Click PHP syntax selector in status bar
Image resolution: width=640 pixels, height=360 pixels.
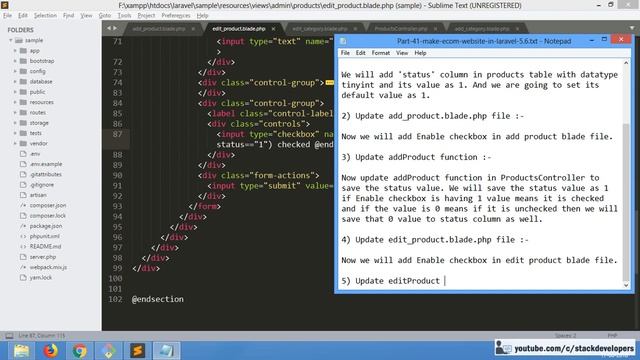pyautogui.click(x=612, y=336)
